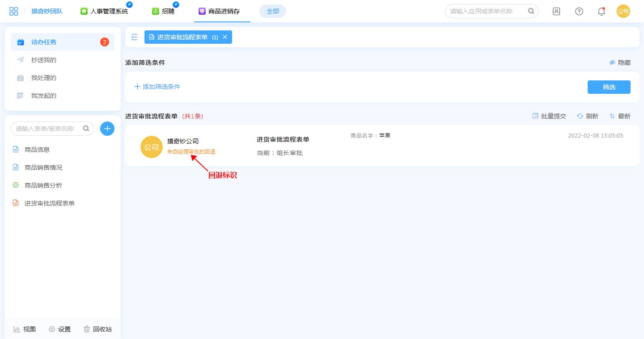The image size is (644, 339).
Task: Expand 添加筛选条件 to add a filter
Action: [x=157, y=87]
